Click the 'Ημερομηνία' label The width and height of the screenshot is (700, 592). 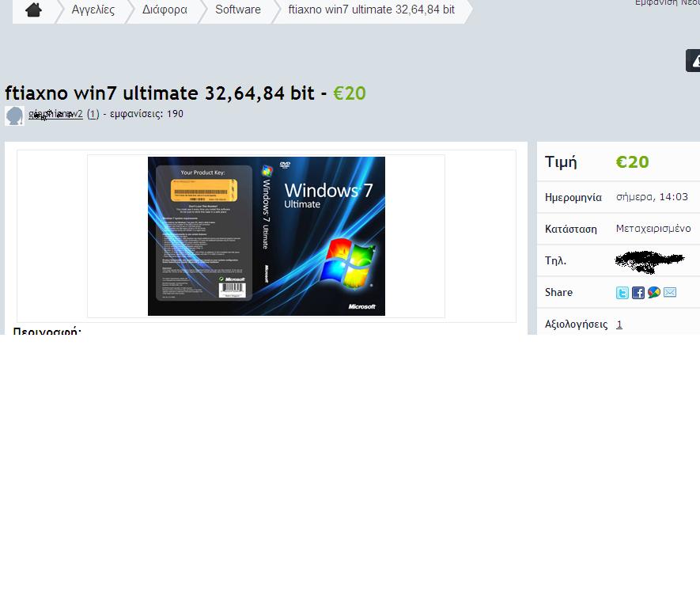point(573,197)
